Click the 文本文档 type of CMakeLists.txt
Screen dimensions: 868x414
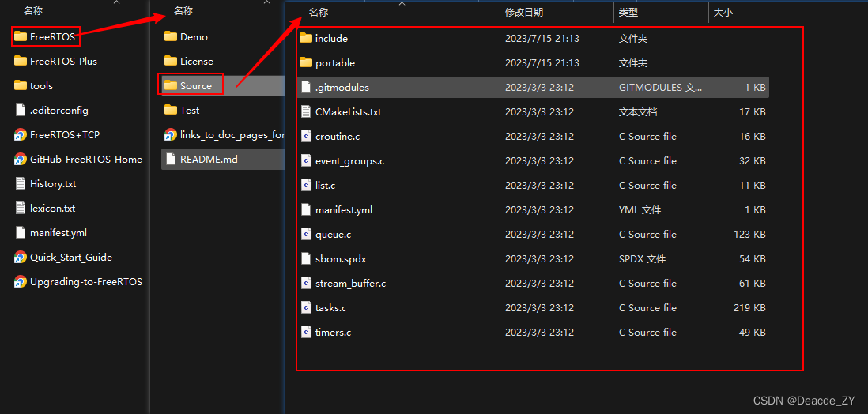(638, 112)
